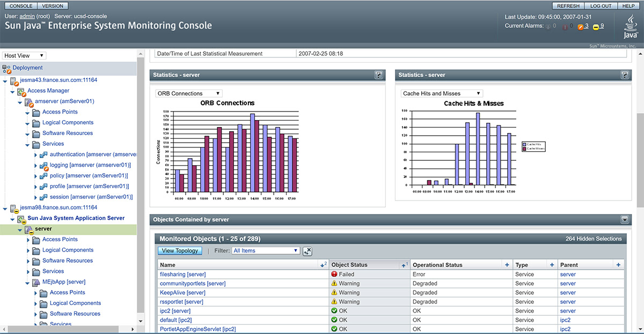Expand the profile [amserver (amServer01)] node

[x=36, y=187]
